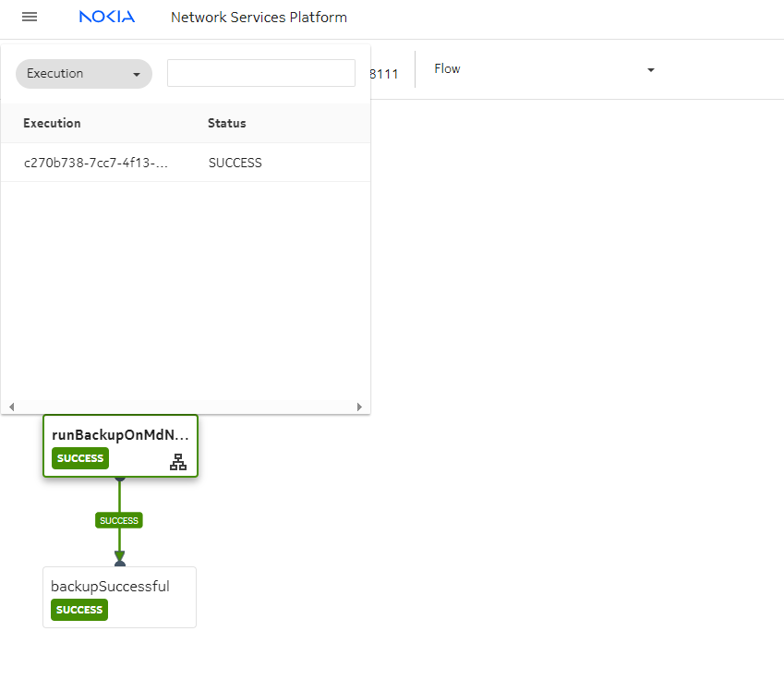This screenshot has width=784, height=692.
Task: Open the hamburger main menu
Action: [30, 18]
